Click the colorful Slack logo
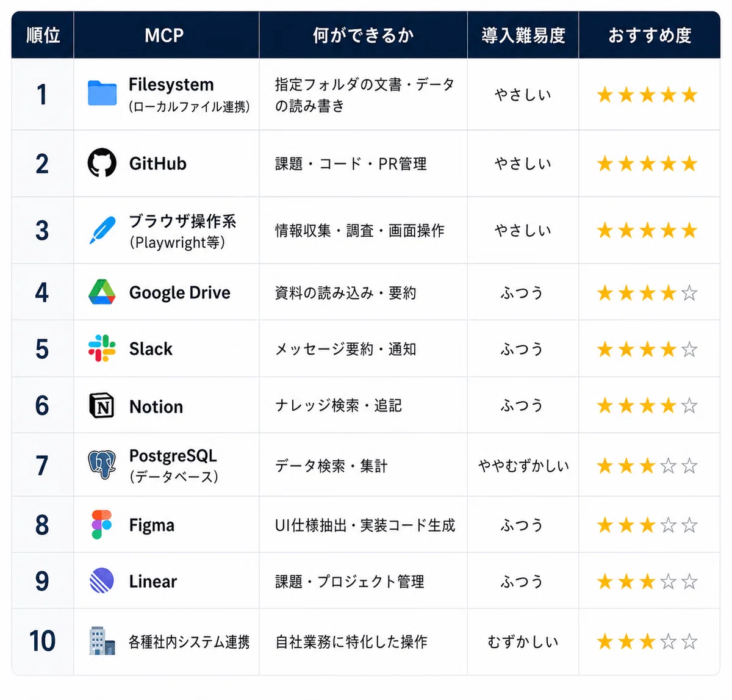 [x=102, y=348]
